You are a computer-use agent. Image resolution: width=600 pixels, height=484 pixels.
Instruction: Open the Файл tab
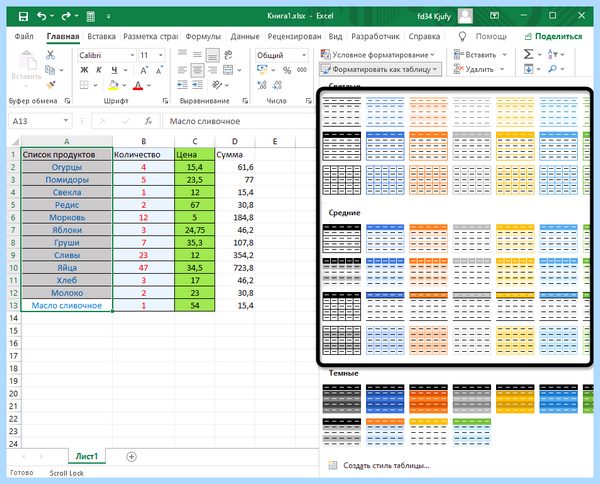[x=24, y=36]
